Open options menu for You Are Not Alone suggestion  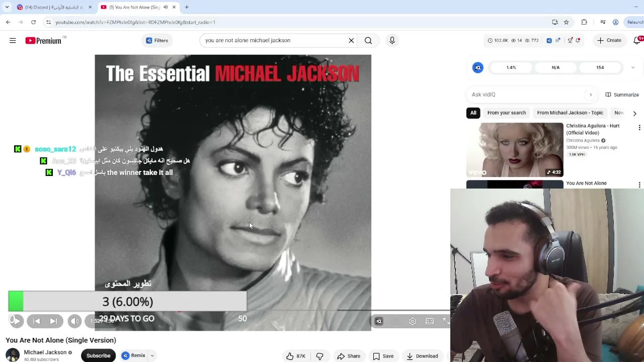(x=639, y=185)
